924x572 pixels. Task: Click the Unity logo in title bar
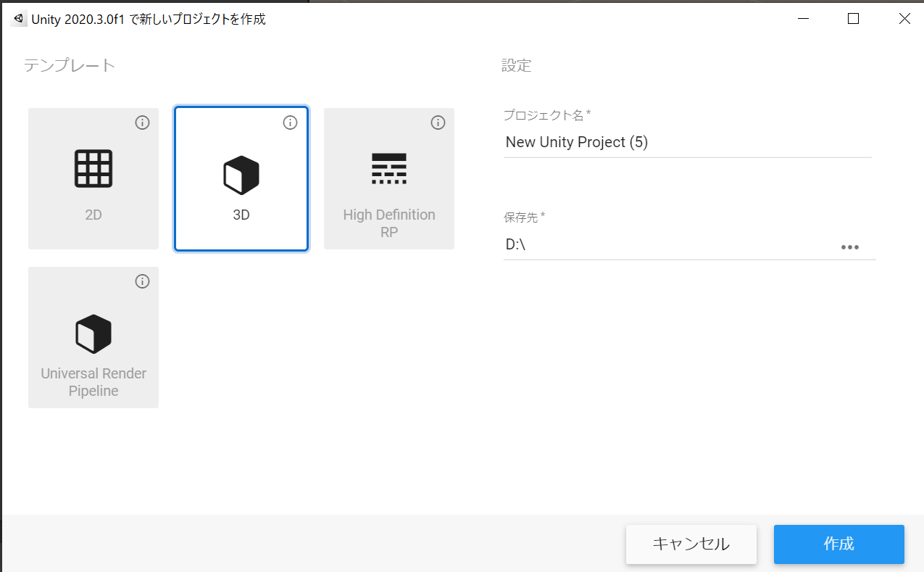click(18, 19)
